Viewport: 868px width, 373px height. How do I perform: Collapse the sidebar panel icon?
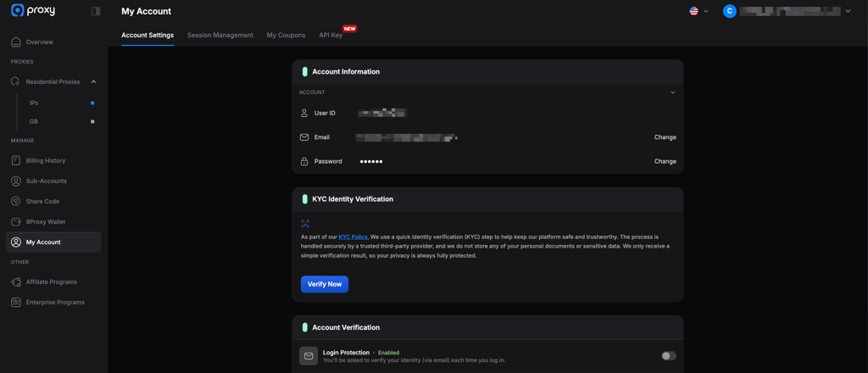click(96, 11)
